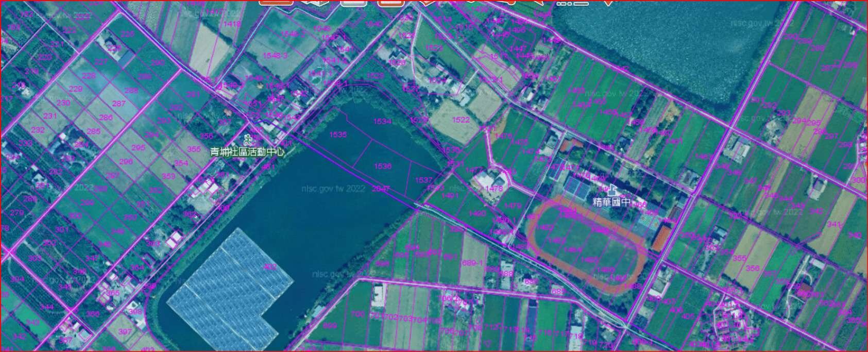The image size is (868, 352).
Task: Click the 精華國中 school building icon
Action: click(x=612, y=190)
